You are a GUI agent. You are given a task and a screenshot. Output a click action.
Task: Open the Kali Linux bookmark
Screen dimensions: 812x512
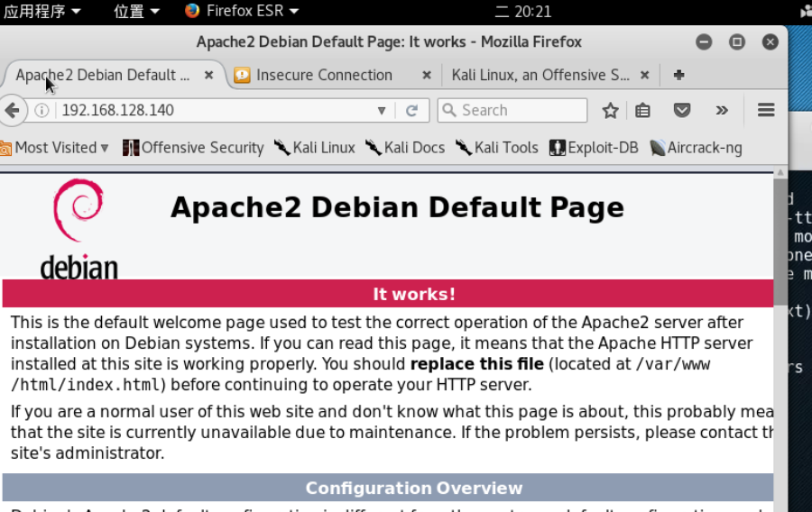click(x=314, y=148)
